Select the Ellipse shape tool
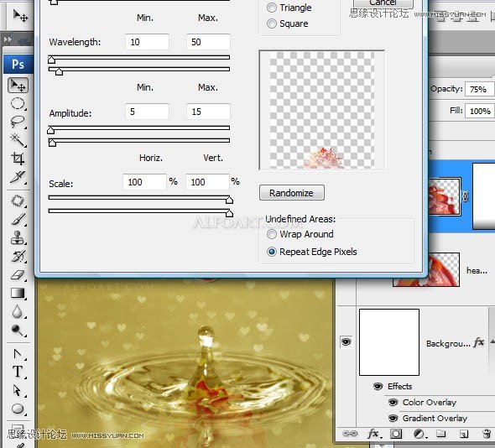This screenshot has height=448, width=495. (x=18, y=409)
